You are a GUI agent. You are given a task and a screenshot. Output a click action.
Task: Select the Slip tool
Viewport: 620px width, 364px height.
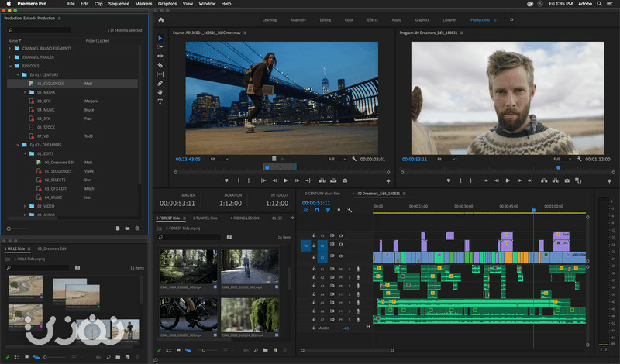coord(160,74)
